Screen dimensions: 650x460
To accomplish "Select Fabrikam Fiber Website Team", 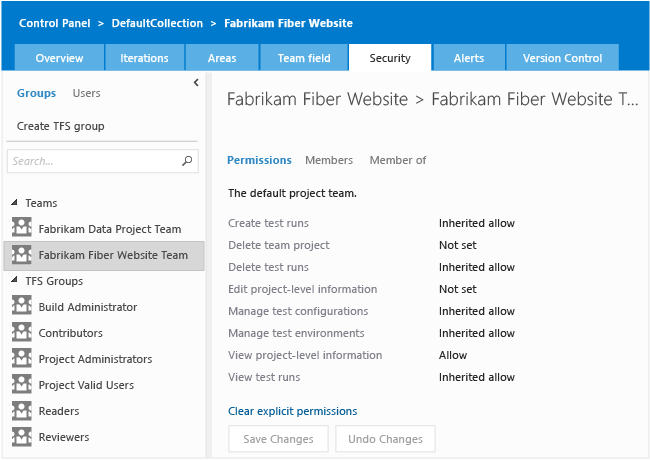I will tap(104, 255).
